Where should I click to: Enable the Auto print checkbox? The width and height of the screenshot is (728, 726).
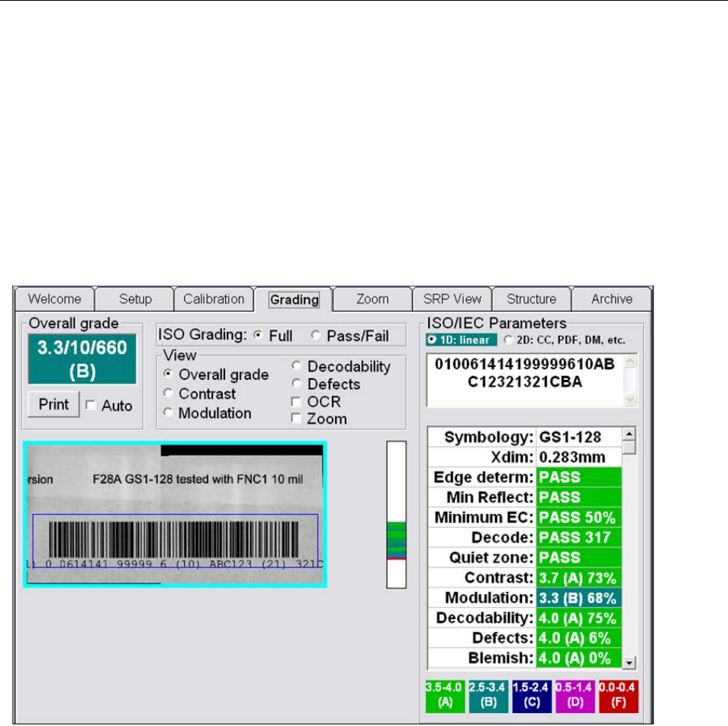point(91,406)
